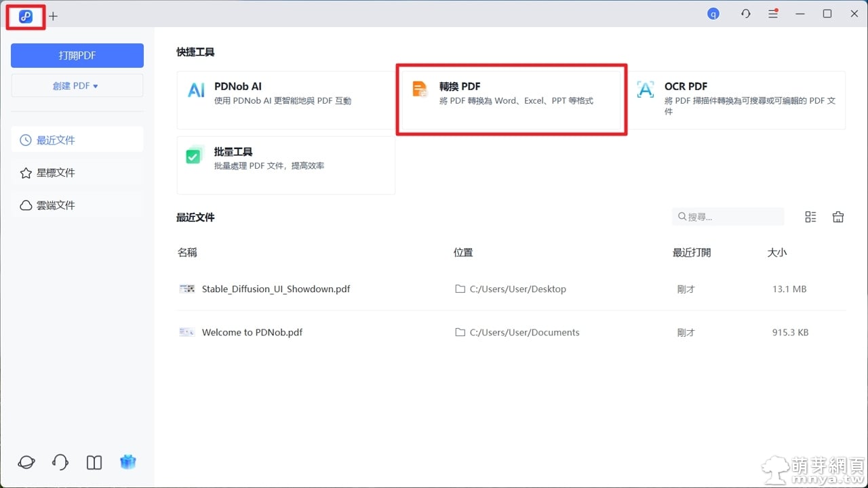Viewport: 868px width, 488px height.
Task: Click the planet icon in bottom sidebar
Action: 26,462
